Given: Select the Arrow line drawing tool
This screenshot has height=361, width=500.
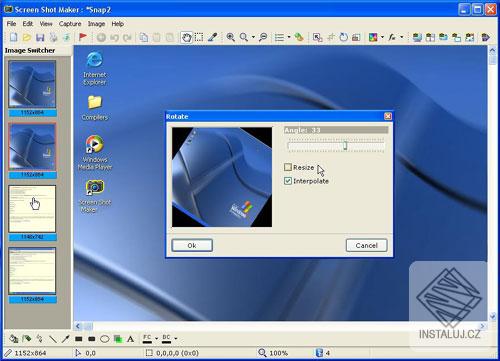Looking at the screenshot, I should coord(66,339).
